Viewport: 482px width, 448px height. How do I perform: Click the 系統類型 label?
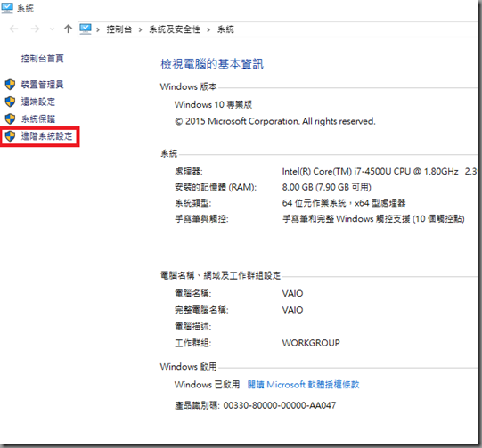(192, 203)
